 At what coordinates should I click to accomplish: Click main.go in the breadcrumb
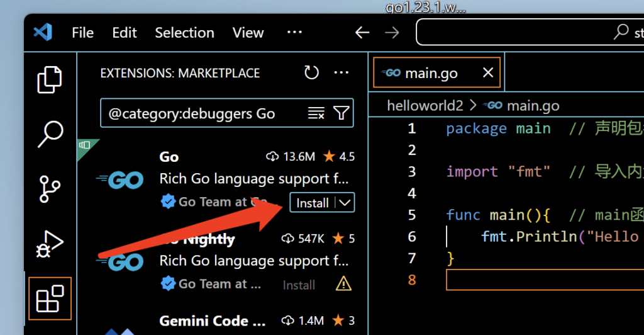coord(533,106)
